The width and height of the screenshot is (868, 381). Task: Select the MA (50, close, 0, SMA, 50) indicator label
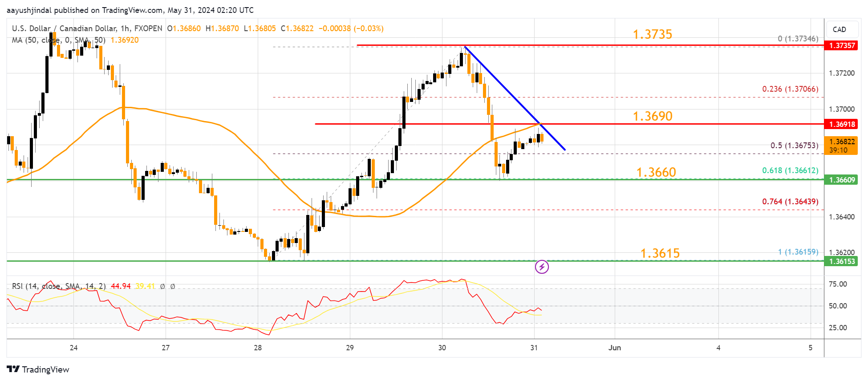(59, 40)
